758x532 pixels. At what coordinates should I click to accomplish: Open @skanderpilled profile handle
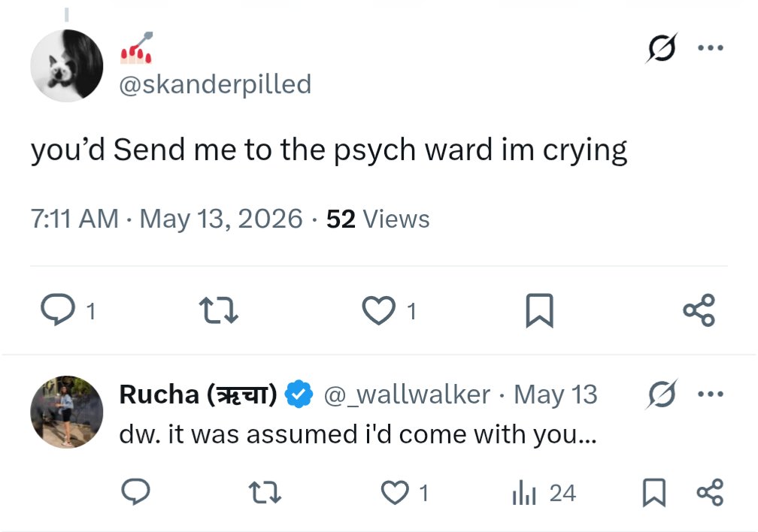(x=215, y=85)
